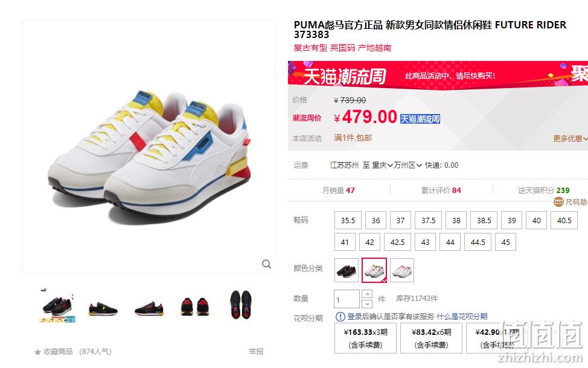The height and width of the screenshot is (368, 588).
Task: Increase quantity with the up arrow
Action: [x=367, y=294]
